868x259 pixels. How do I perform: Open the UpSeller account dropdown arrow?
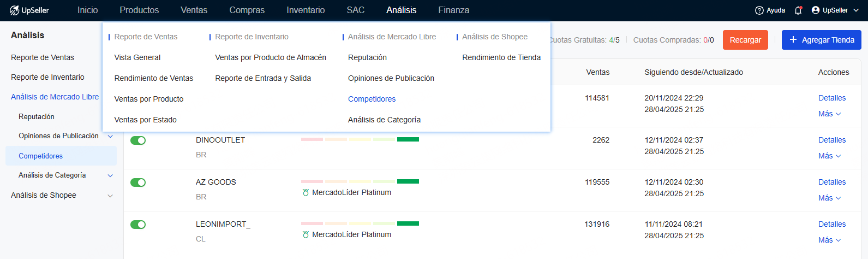tap(856, 10)
